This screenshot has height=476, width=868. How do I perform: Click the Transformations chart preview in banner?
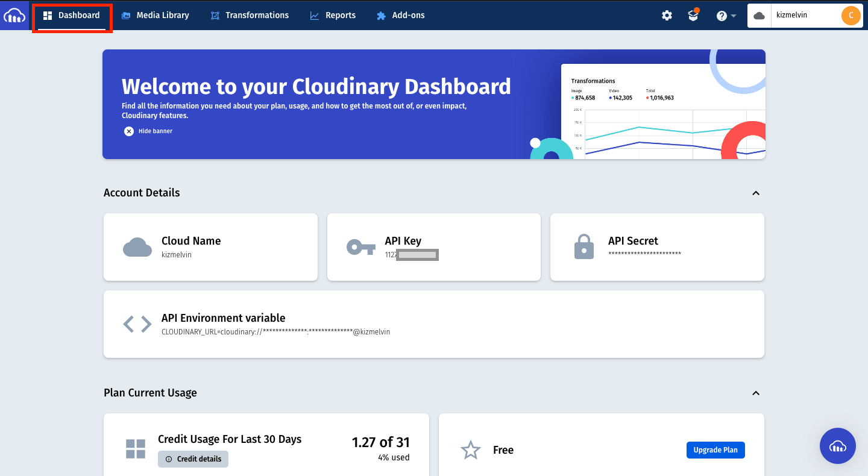663,111
